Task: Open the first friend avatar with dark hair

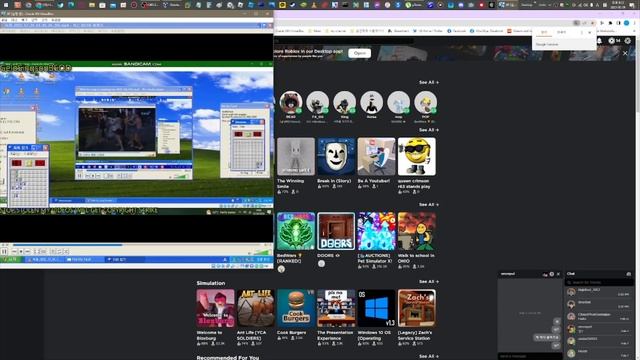Action: (291, 102)
